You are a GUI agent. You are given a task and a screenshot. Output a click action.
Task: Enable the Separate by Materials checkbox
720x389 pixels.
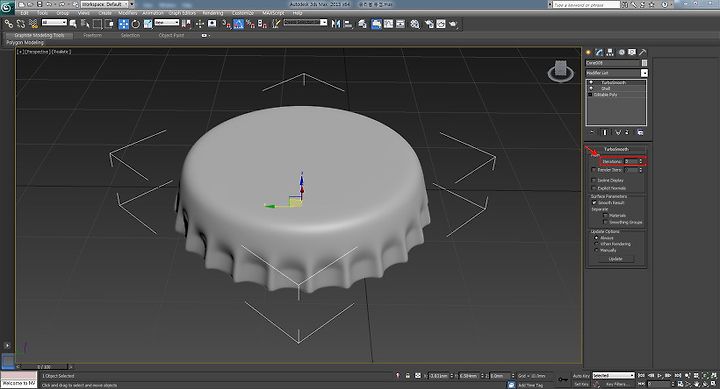(605, 215)
